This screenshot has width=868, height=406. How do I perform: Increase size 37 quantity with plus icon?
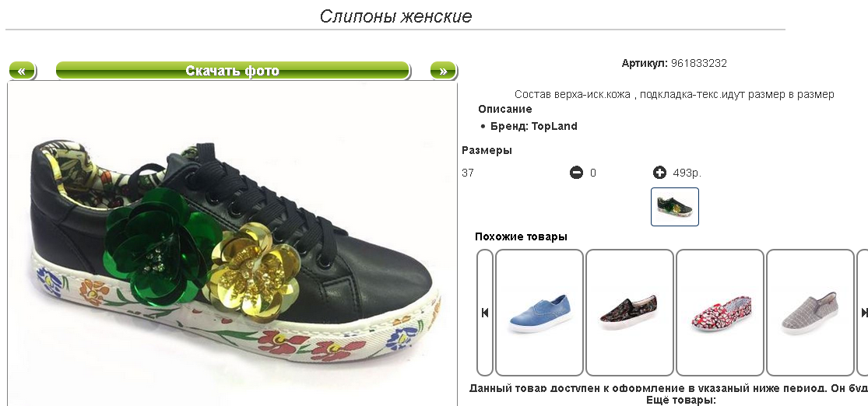tap(659, 173)
